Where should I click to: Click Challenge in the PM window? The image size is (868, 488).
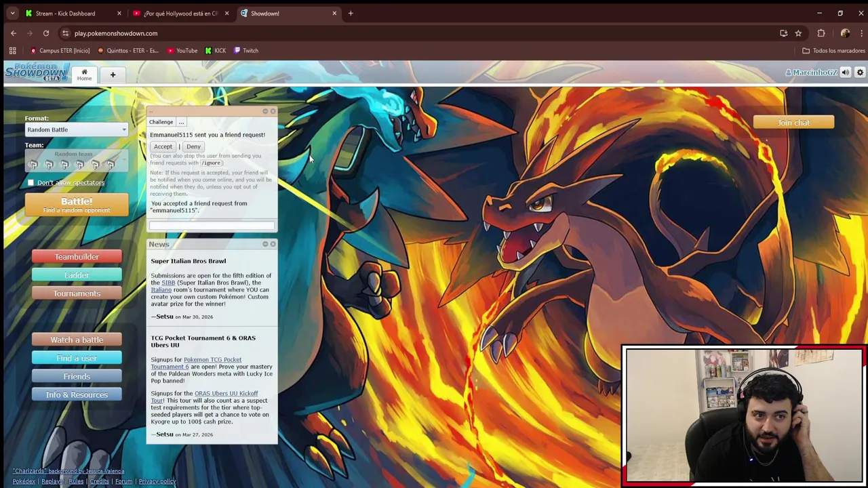(161, 122)
